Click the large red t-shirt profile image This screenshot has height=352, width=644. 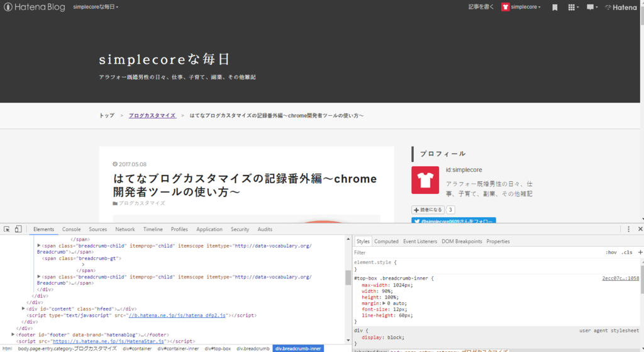[x=425, y=180]
